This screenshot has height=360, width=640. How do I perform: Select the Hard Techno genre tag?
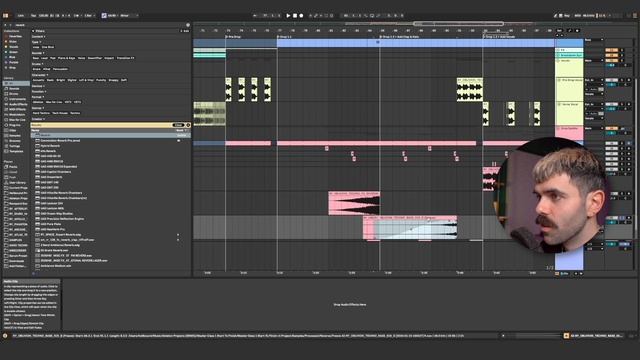coord(41,113)
